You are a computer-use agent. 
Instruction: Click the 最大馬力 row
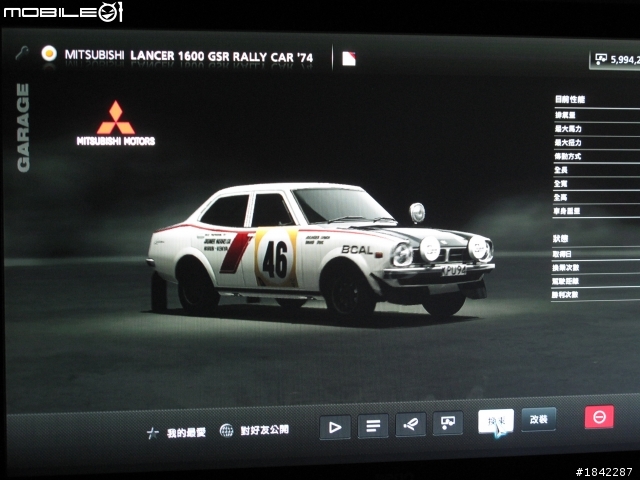tap(596, 129)
